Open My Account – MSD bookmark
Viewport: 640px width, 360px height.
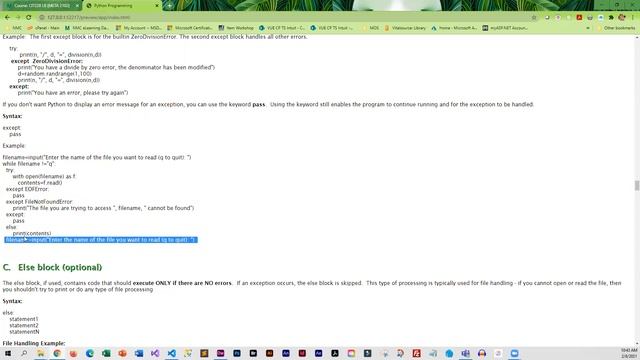(138, 28)
